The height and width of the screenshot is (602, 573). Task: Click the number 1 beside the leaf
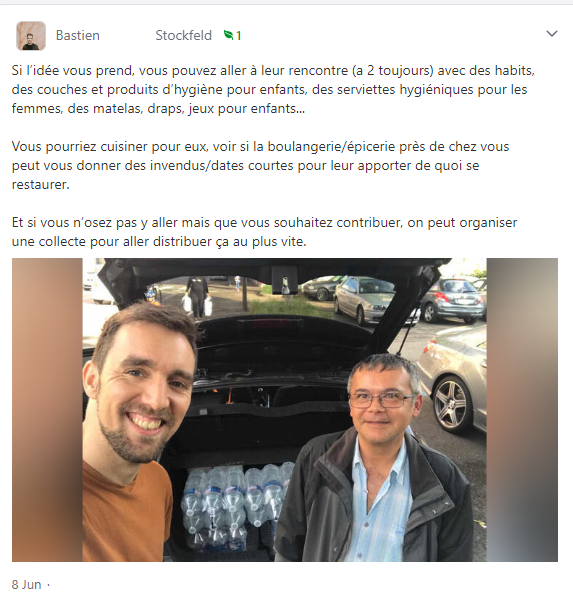point(238,36)
